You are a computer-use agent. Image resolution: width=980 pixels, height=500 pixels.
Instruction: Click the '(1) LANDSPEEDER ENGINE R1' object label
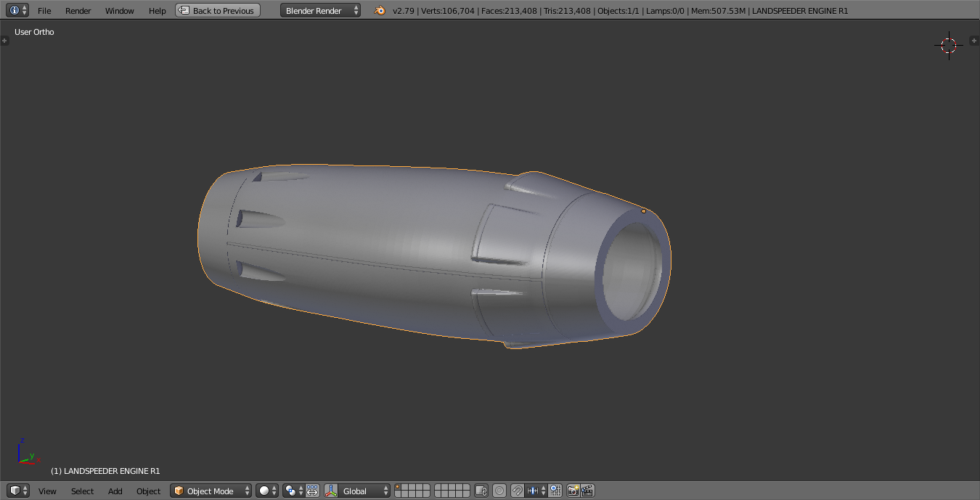coord(105,471)
